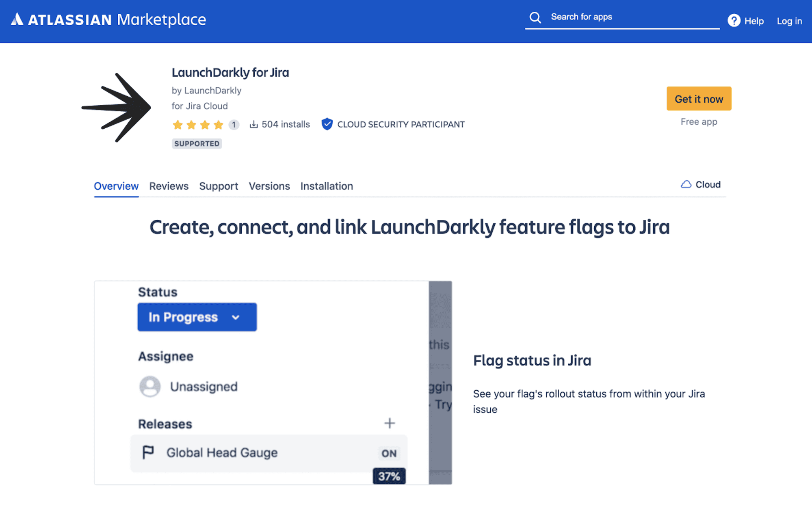Viewport: 812px width, 517px height.
Task: Click the 'Flag status in Jira' heading
Action: (532, 361)
